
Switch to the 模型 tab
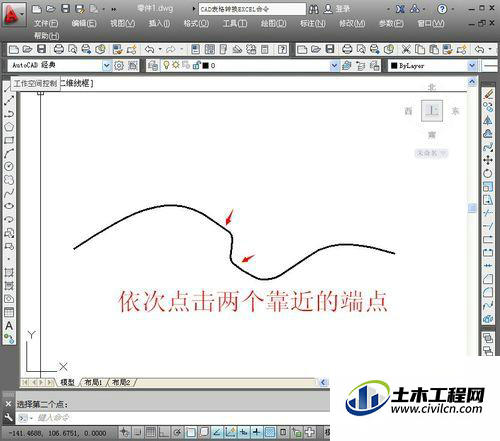click(68, 382)
